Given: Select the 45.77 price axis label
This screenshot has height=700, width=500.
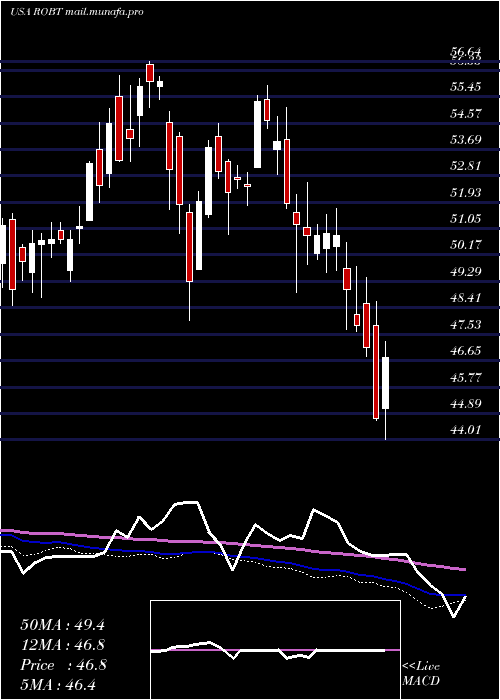Looking at the screenshot, I should point(466,378).
